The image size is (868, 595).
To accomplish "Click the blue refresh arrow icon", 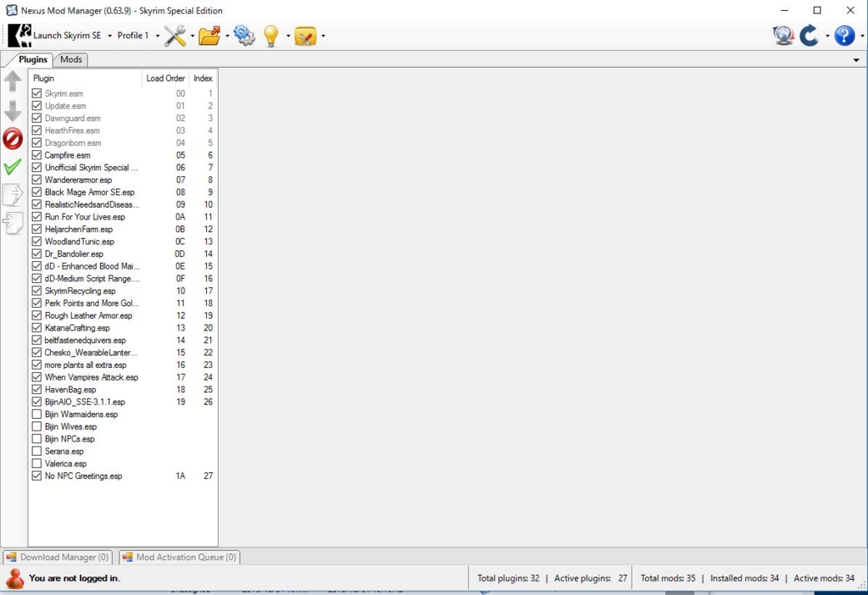I will point(810,36).
